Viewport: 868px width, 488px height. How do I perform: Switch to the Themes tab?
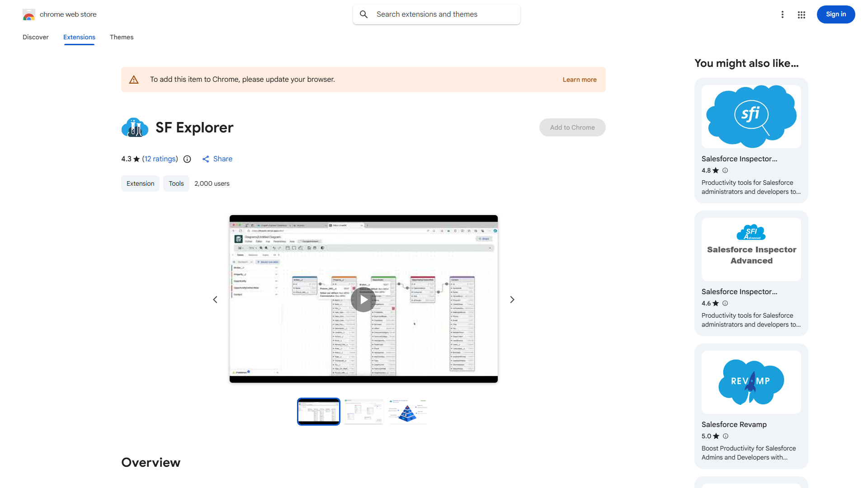point(121,37)
